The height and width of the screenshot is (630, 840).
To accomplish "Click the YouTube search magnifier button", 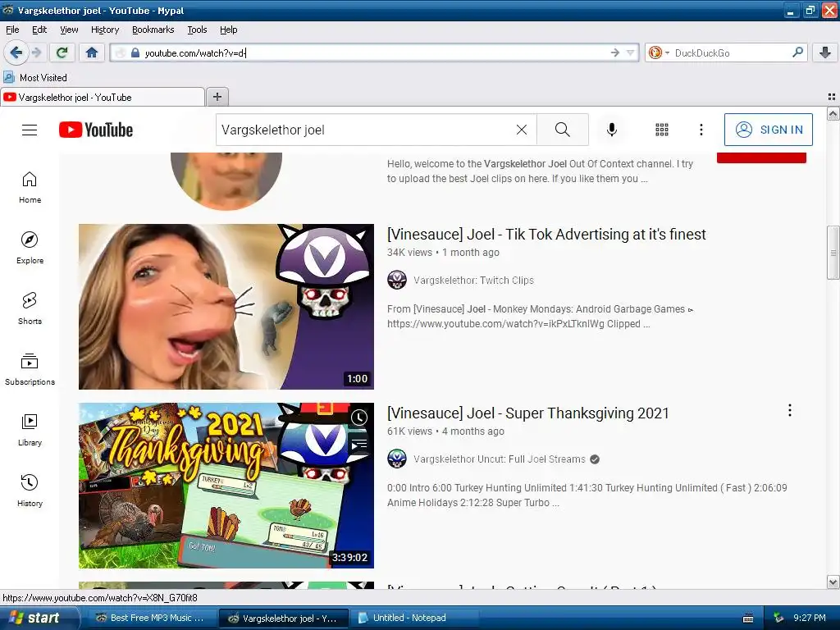I will (563, 130).
